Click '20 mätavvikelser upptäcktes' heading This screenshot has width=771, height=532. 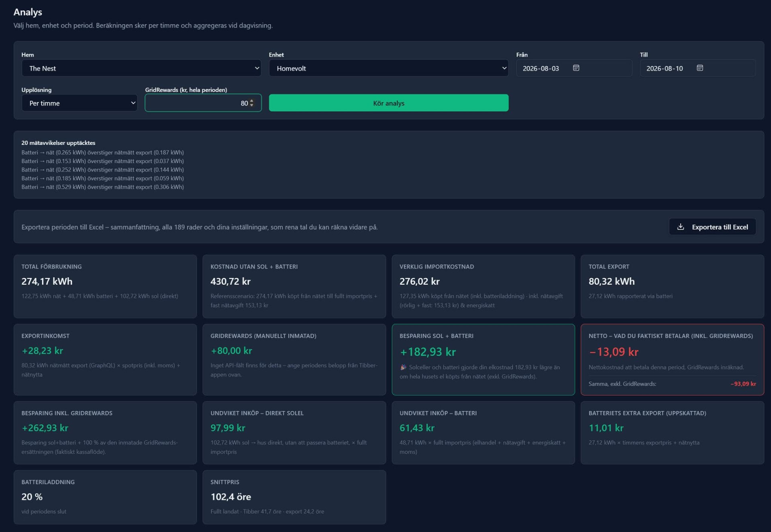(x=58, y=143)
